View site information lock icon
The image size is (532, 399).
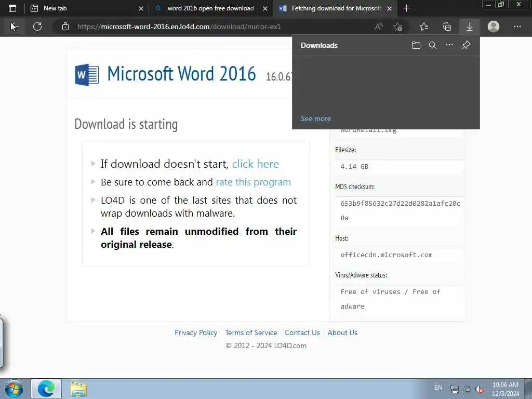(x=65, y=26)
